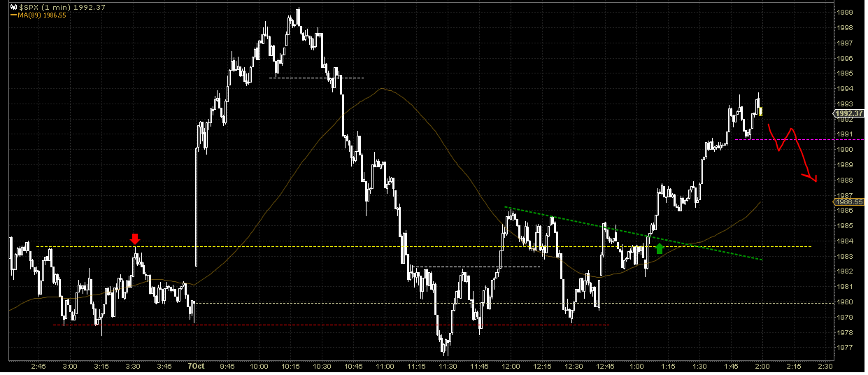Screen dimensions: 868x375
Task: Click the orange MA(89) legend line swatch
Action: point(14,14)
